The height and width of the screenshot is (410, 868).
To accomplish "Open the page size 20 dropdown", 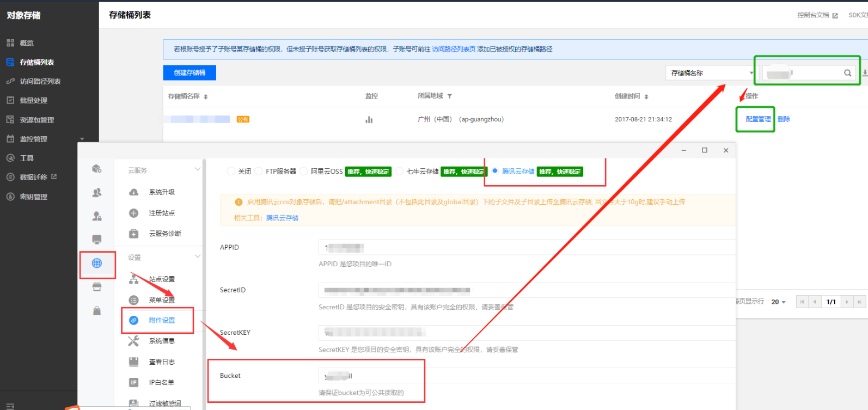I will click(x=778, y=302).
